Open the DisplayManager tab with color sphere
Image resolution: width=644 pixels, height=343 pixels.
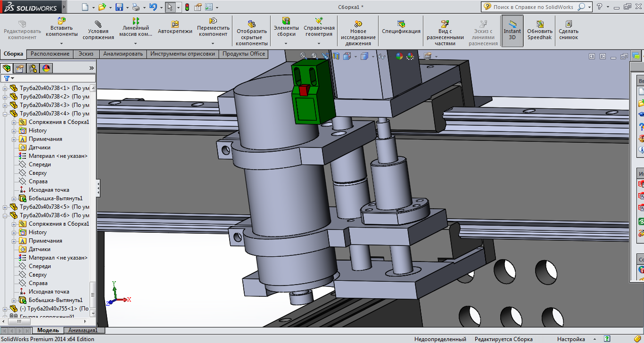[46, 68]
